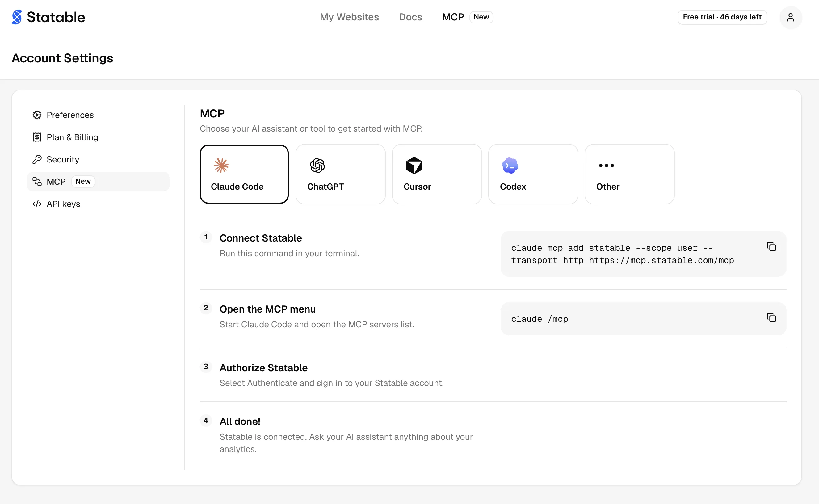
Task: Choose the Codex assistant card
Action: click(x=533, y=174)
